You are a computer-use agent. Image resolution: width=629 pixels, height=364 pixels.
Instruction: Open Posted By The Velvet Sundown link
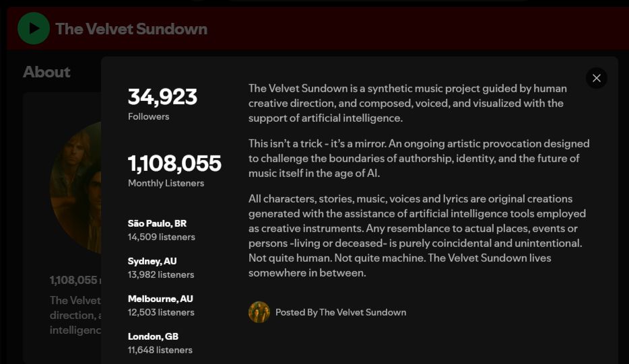tap(341, 312)
